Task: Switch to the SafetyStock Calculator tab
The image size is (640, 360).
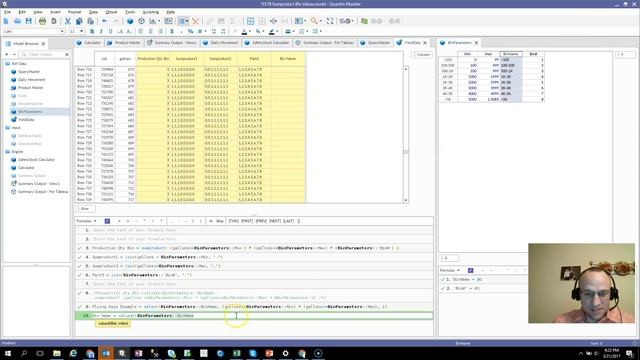Action: pyautogui.click(x=267, y=43)
